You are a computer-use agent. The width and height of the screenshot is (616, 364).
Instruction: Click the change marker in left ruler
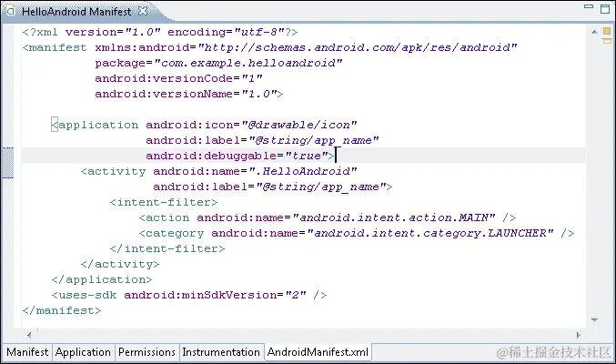point(8,163)
